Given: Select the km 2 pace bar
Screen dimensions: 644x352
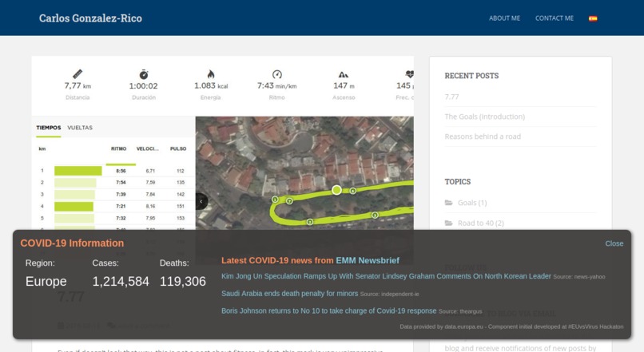Looking at the screenshot, I should point(75,183).
